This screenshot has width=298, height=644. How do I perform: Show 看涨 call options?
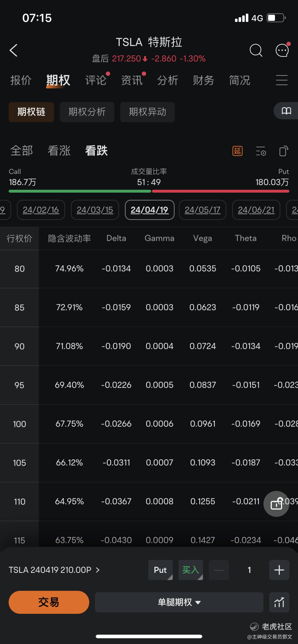tap(59, 151)
